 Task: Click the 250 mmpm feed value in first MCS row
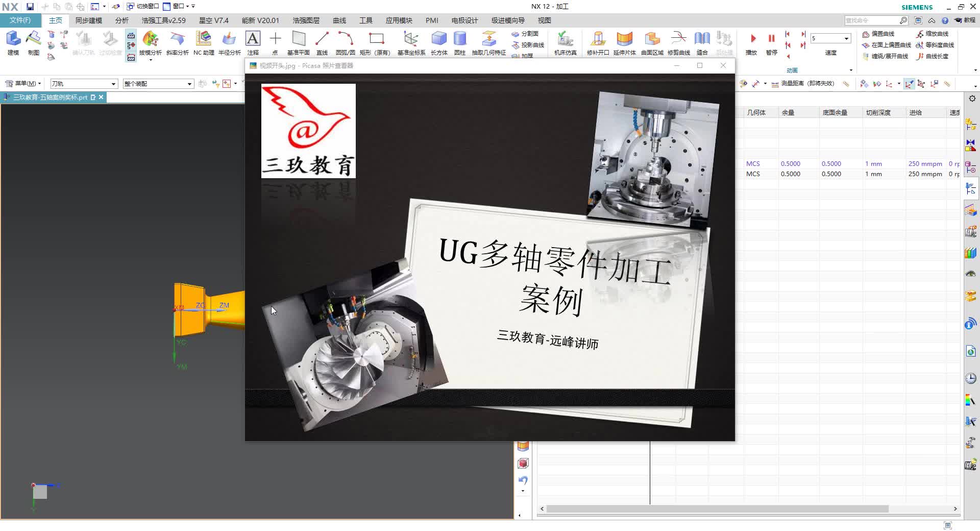(925, 164)
